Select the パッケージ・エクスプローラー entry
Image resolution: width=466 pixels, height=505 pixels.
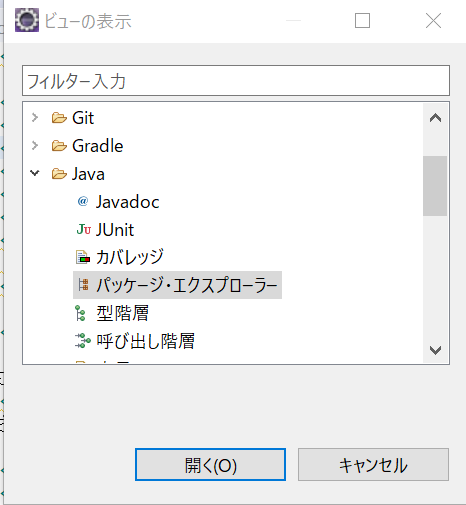pos(177,285)
